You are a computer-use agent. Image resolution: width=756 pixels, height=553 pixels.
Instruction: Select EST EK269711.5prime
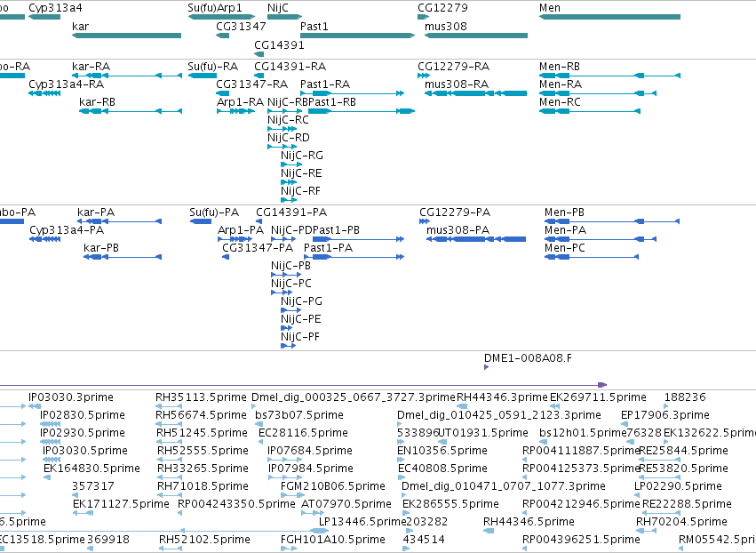point(554,406)
